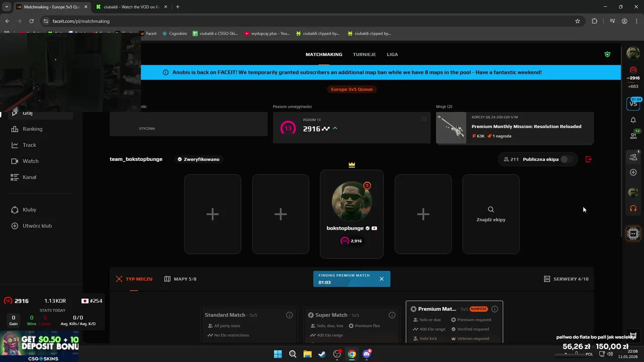Open Discord from the taskbar
Screen dimensions: 644x362
click(367, 354)
